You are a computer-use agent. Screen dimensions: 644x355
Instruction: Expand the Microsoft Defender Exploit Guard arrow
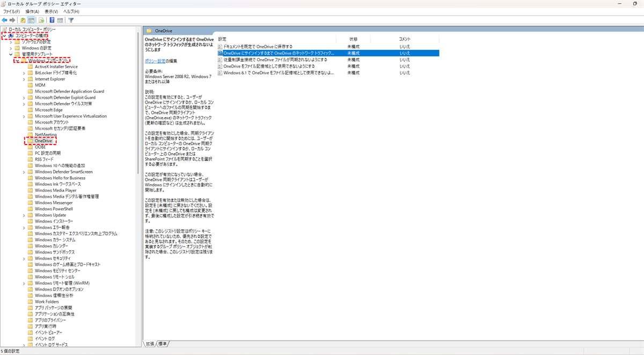point(24,97)
